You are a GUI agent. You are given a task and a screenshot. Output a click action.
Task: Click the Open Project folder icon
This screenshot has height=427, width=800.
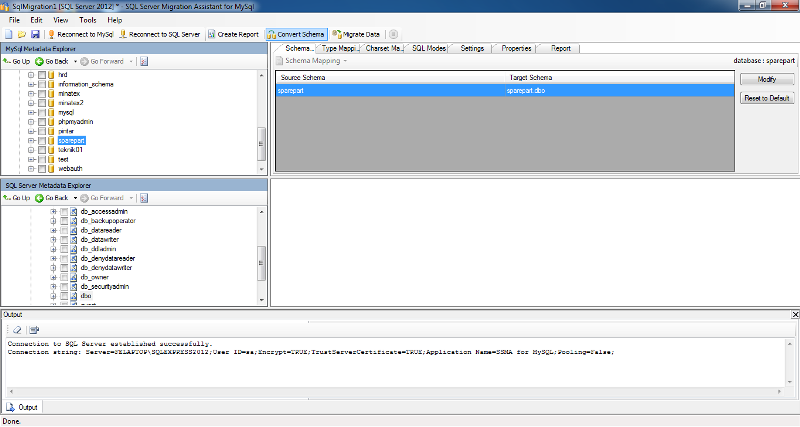(x=21, y=34)
